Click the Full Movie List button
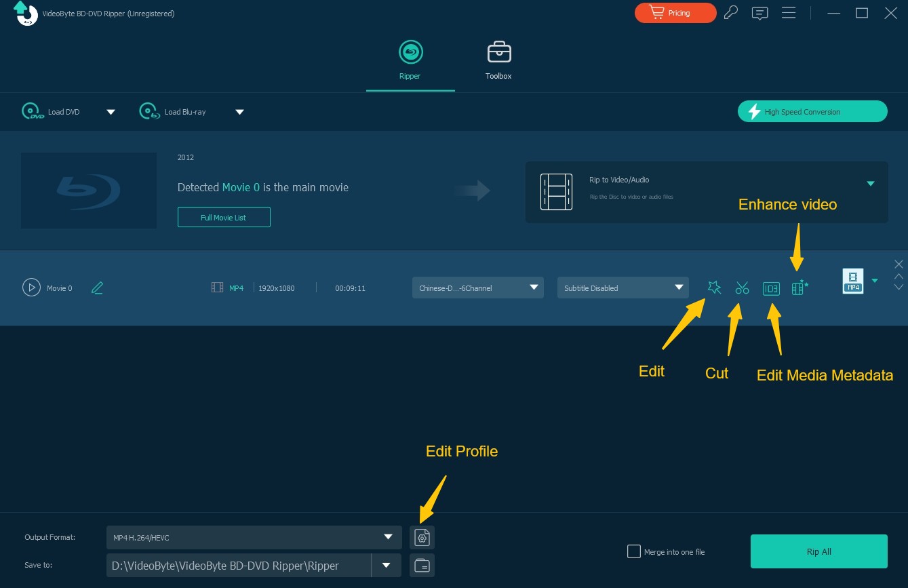This screenshot has width=908, height=588. 224,217
